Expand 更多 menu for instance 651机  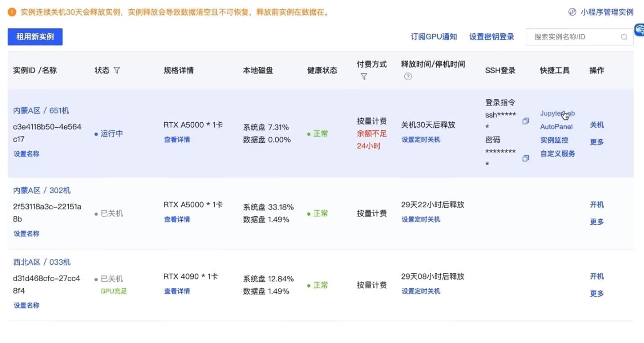click(x=596, y=142)
